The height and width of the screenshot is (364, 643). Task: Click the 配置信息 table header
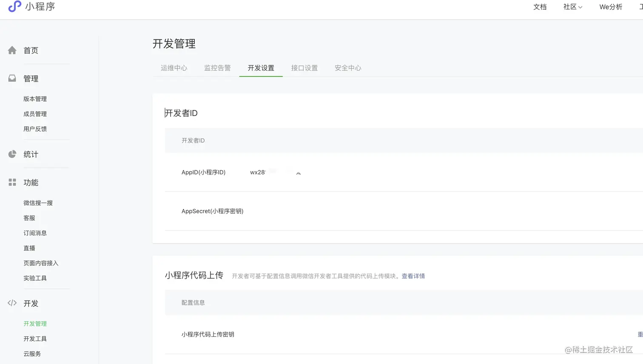193,303
